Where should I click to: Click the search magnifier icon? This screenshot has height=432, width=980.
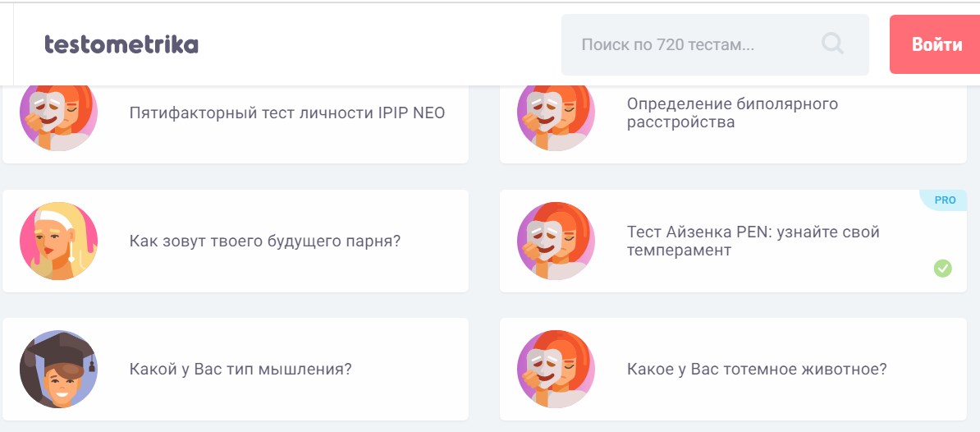point(832,44)
